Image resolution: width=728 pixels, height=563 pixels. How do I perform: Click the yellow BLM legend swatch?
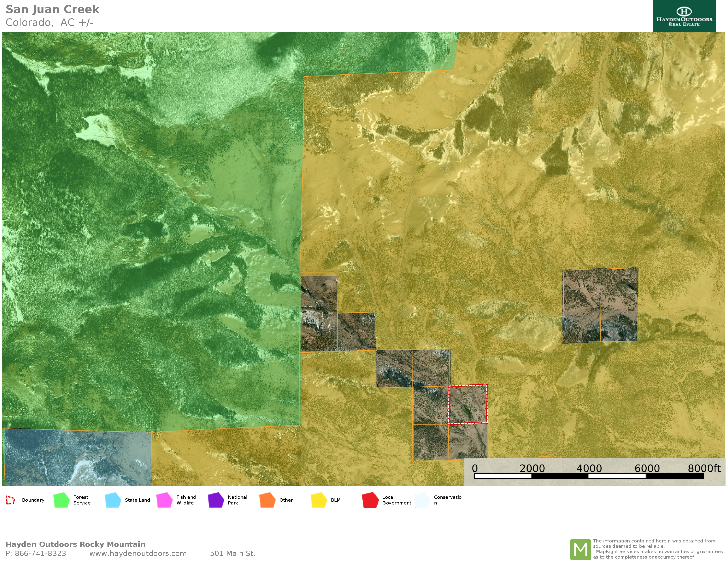(x=319, y=500)
